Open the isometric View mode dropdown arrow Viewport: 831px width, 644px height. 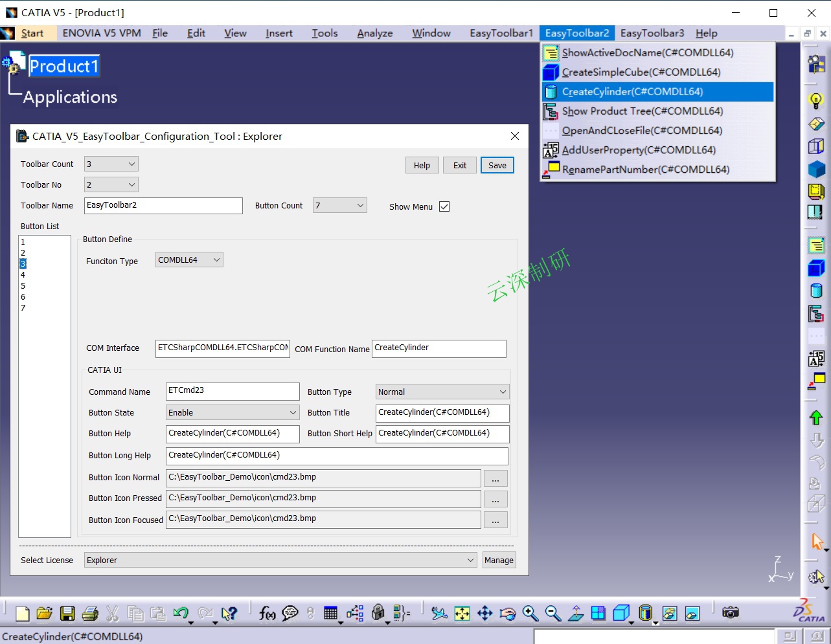tap(630, 622)
